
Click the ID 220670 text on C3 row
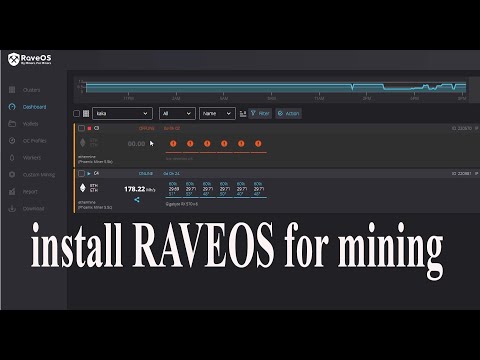click(x=462, y=128)
